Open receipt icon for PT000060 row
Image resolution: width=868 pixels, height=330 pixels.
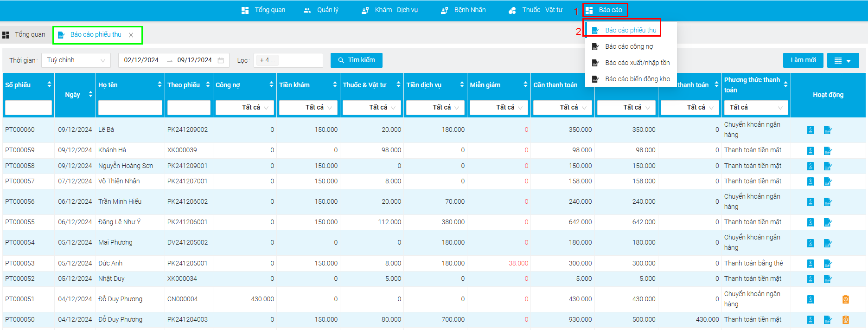coord(811,130)
